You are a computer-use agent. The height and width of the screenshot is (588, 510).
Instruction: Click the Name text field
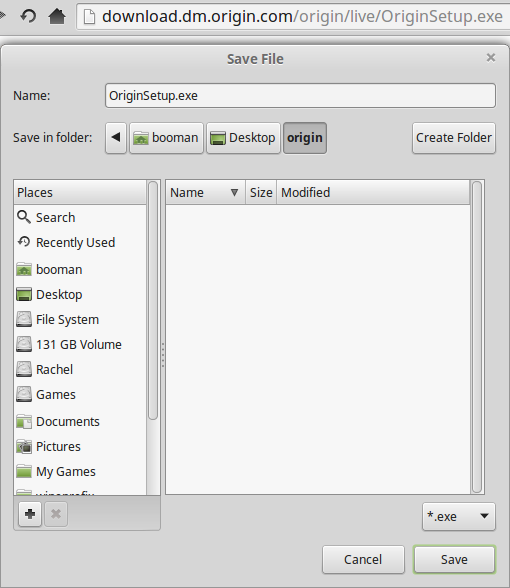click(x=300, y=96)
